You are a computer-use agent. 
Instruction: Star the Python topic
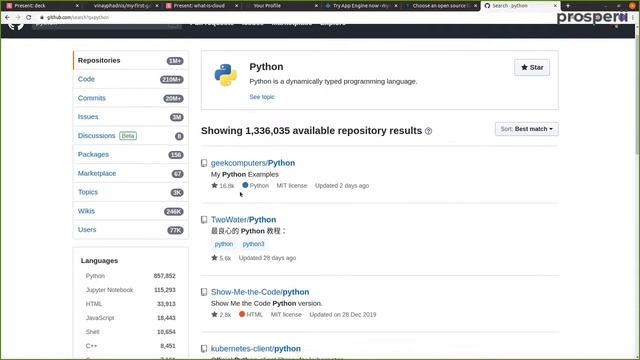coord(532,67)
